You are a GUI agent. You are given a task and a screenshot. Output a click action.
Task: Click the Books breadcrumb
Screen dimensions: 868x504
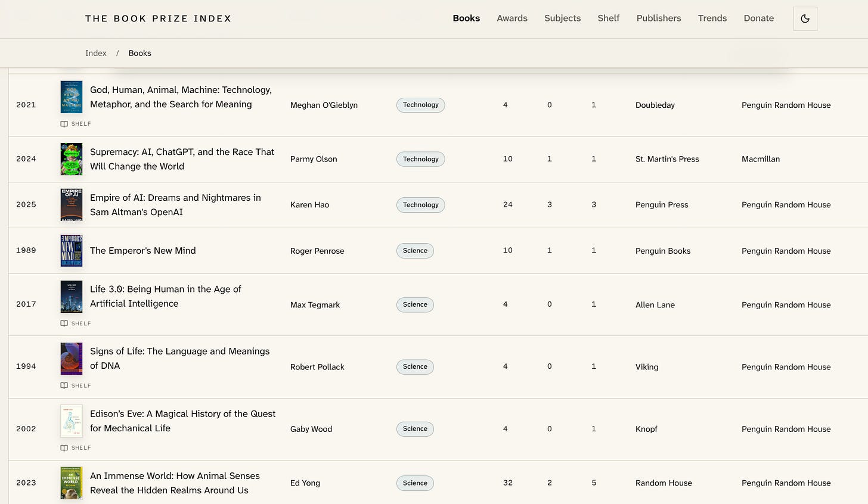coord(139,53)
